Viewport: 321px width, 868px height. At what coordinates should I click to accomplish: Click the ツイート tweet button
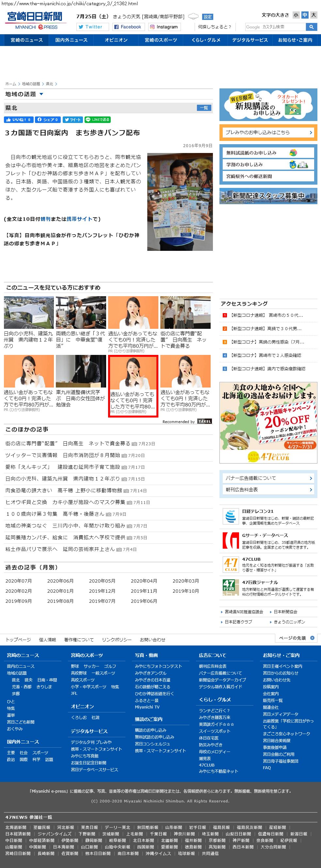pos(72,120)
